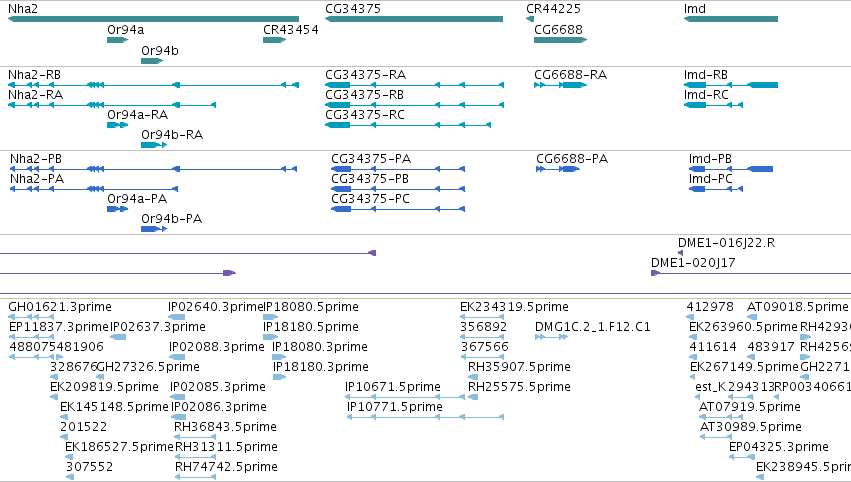Click the CG6688-PA protein feature
Image resolution: width=851 pixels, height=482 pixels.
coord(558,169)
